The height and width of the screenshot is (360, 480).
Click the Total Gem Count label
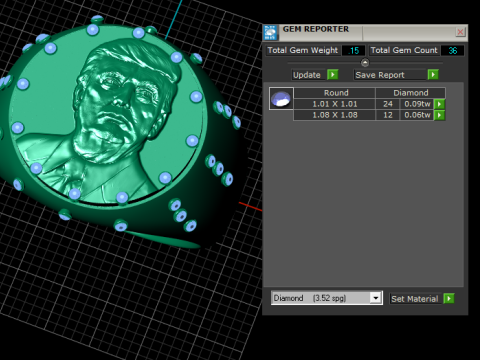pyautogui.click(x=404, y=50)
